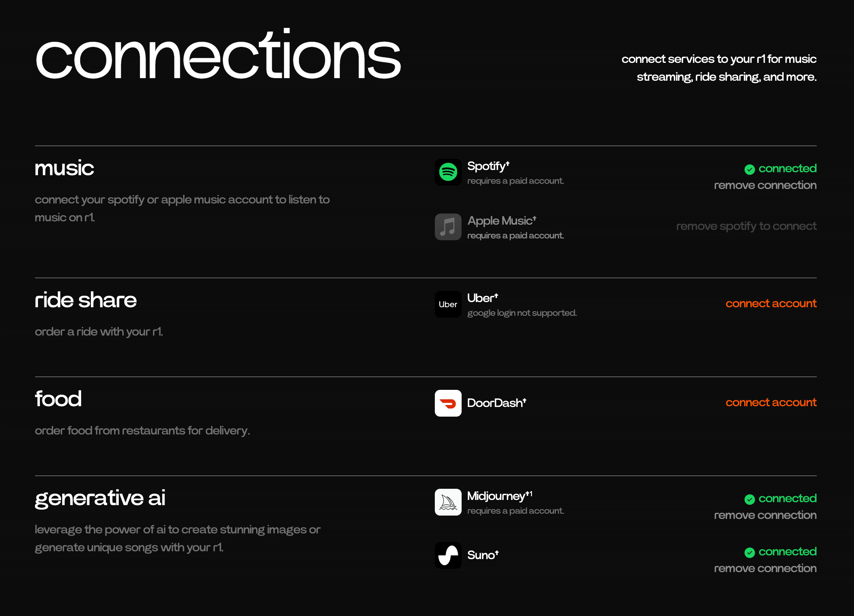Click the Midjourney sailboat icon

[448, 502]
